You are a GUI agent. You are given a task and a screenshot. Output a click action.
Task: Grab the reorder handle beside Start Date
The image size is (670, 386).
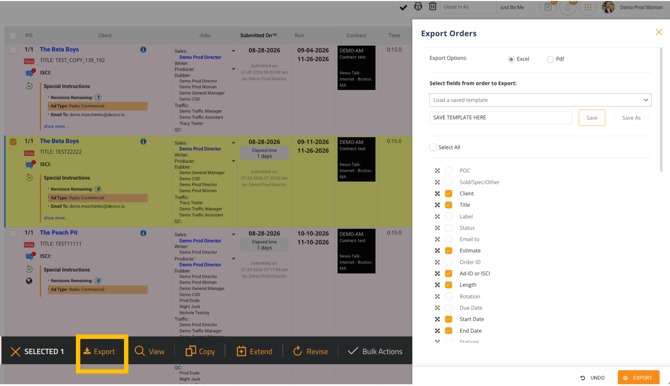(437, 319)
